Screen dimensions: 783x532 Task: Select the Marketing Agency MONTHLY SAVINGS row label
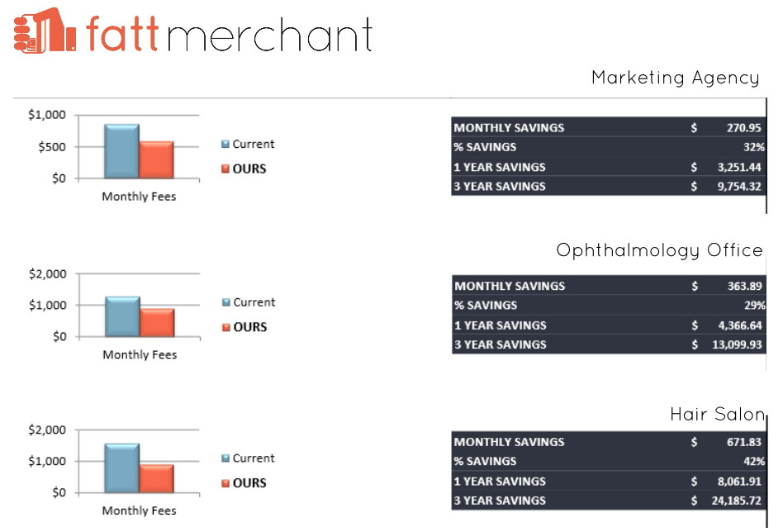pos(509,128)
